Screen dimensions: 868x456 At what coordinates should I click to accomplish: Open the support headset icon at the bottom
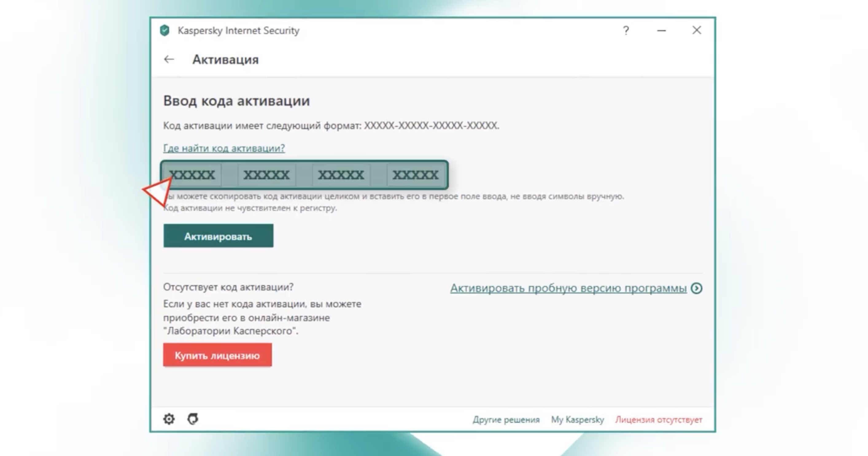point(193,419)
